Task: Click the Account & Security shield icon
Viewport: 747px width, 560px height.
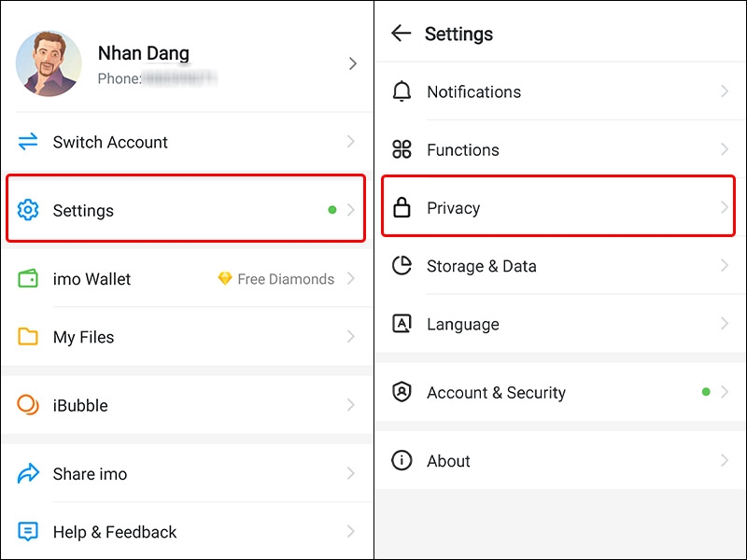Action: (402, 391)
